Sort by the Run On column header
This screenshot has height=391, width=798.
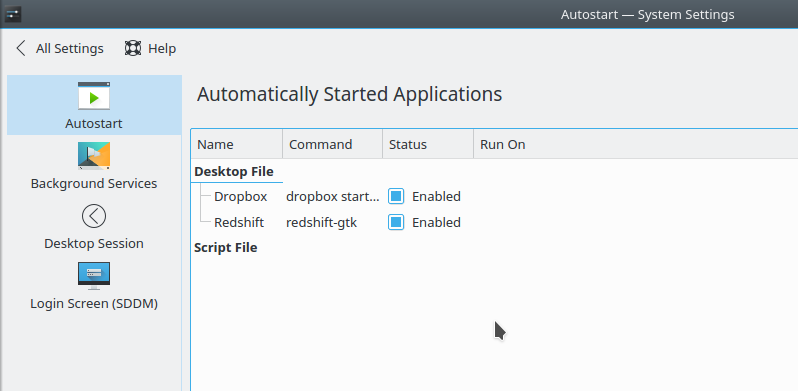(636, 144)
